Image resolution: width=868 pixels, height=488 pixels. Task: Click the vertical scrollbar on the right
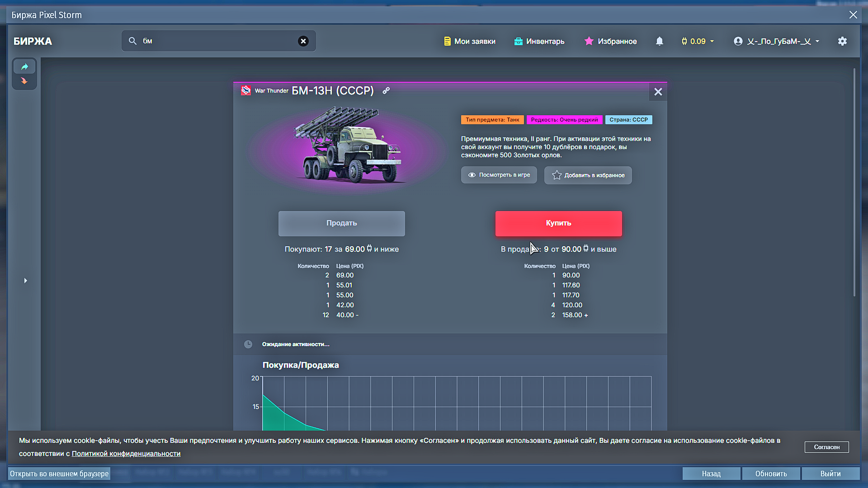point(854,181)
